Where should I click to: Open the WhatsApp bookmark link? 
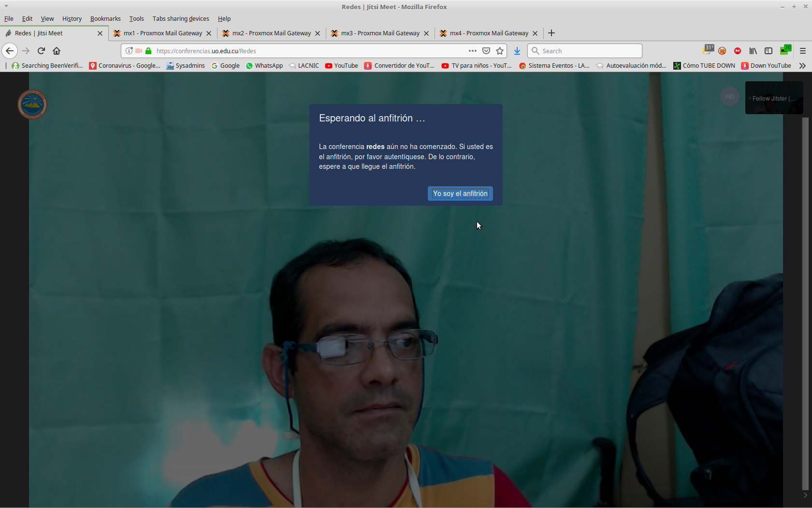pos(264,66)
